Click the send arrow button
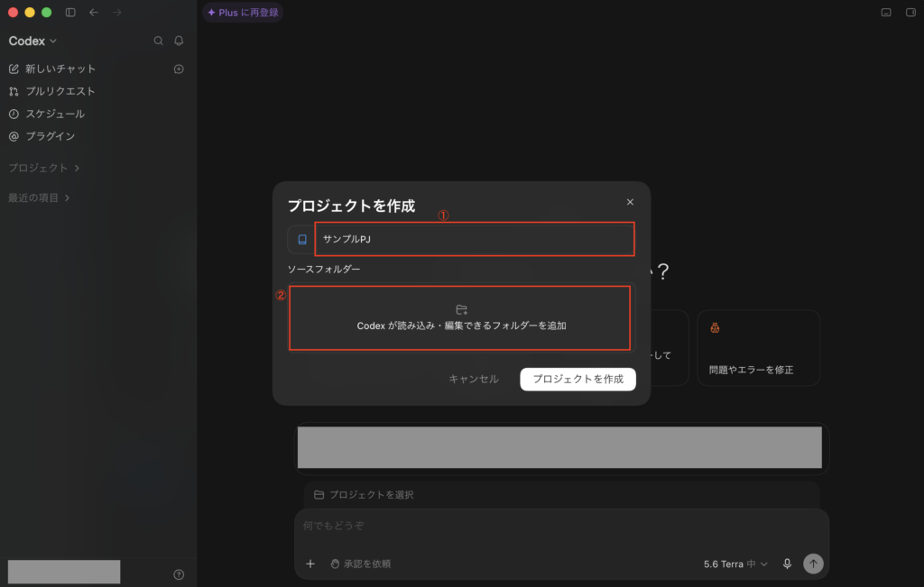The height and width of the screenshot is (587, 924). coord(813,564)
